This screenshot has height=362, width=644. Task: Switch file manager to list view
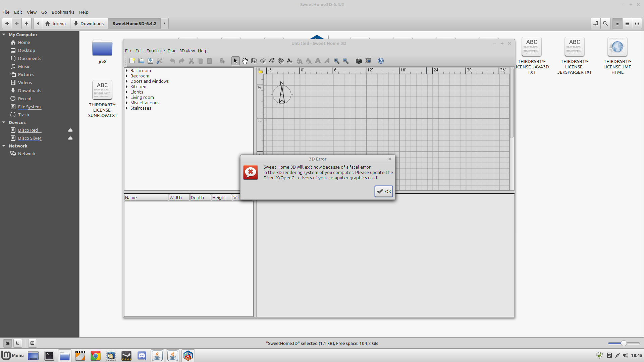(x=627, y=23)
